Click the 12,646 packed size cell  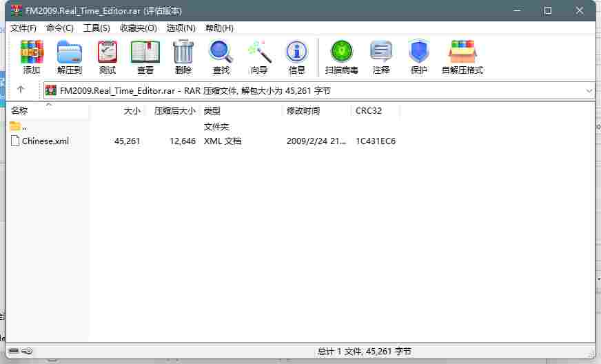point(183,141)
